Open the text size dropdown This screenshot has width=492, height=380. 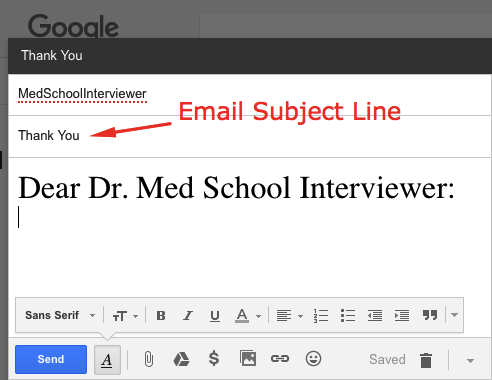[125, 316]
